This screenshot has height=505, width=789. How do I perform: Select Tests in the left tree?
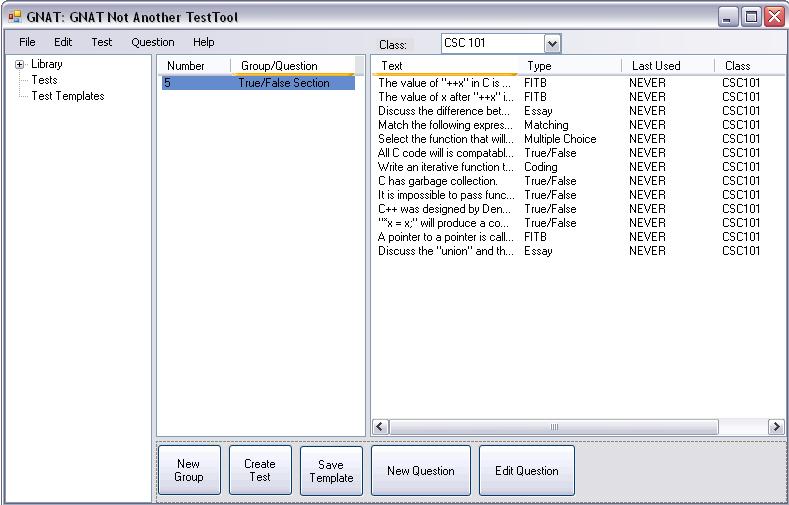click(x=44, y=80)
